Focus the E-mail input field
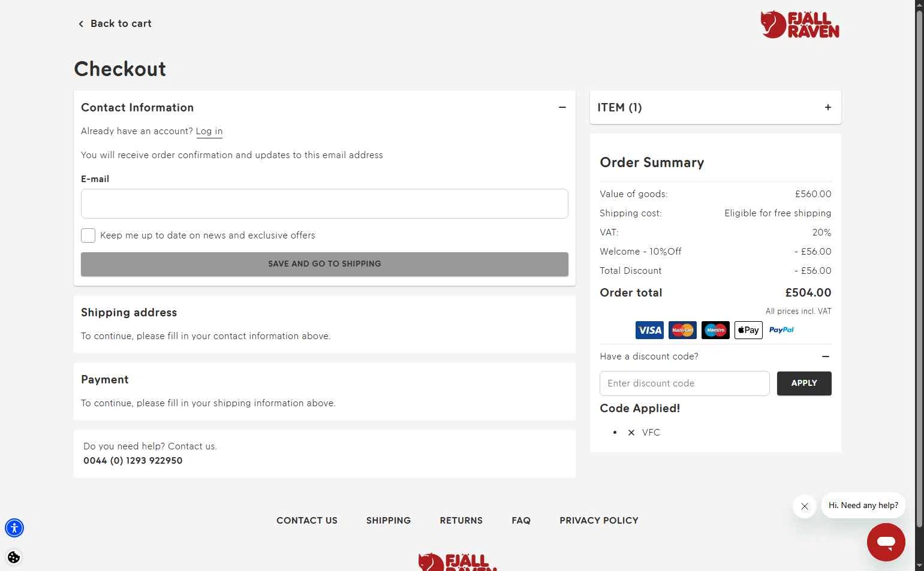Viewport: 924px width, 571px height. pyautogui.click(x=324, y=204)
